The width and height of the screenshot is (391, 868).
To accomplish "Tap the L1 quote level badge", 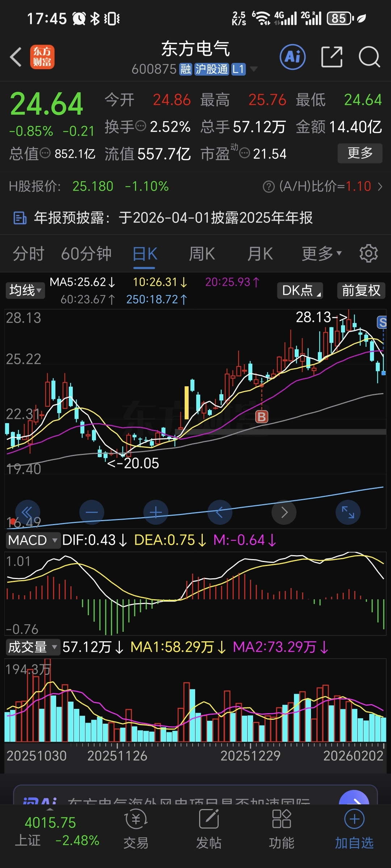I will click(x=238, y=69).
